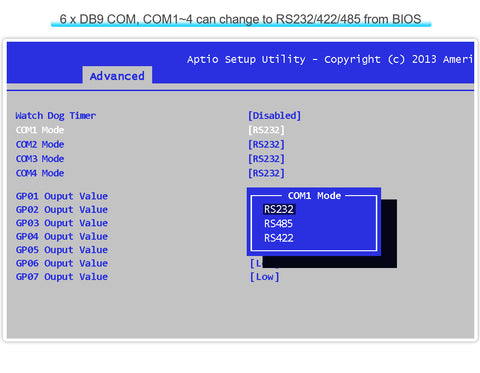Image resolution: width=480 pixels, height=373 pixels.
Task: Select GP05 Ouput Value
Action: pos(62,250)
